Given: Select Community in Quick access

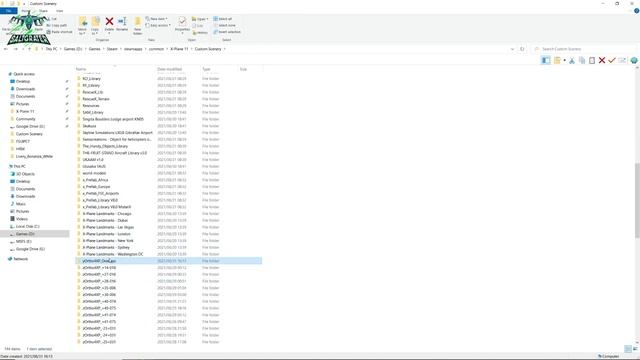Looking at the screenshot, I should (25, 119).
